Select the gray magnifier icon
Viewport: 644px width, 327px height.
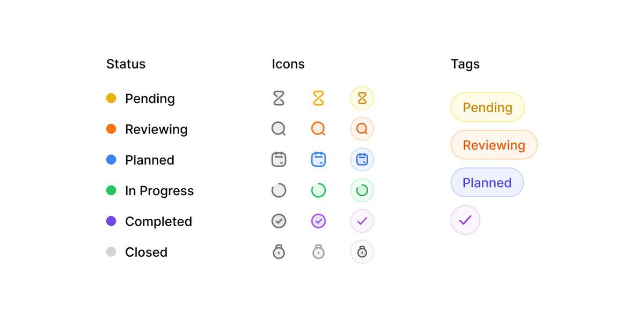[x=279, y=129]
